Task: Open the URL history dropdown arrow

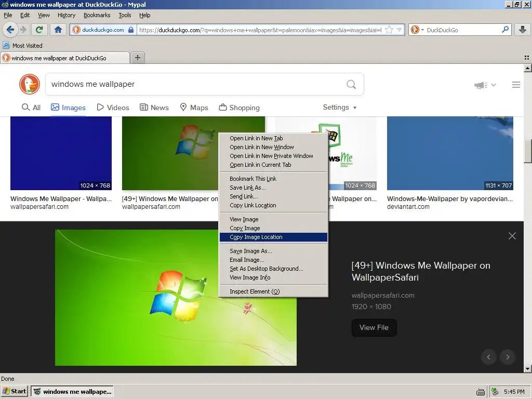Action: point(400,30)
